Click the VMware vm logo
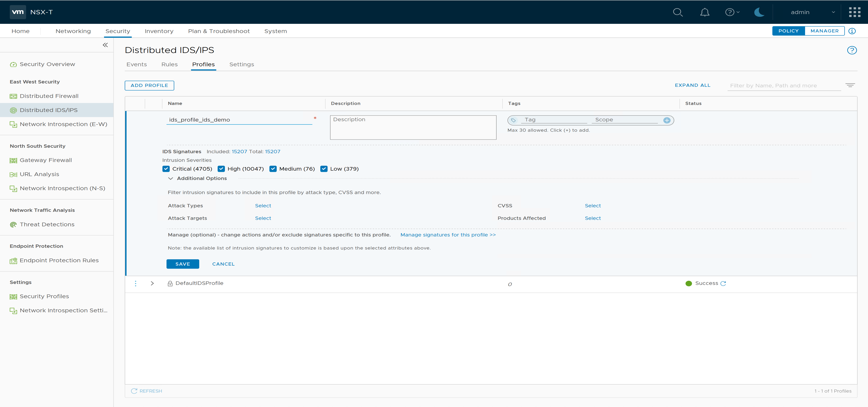 18,12
